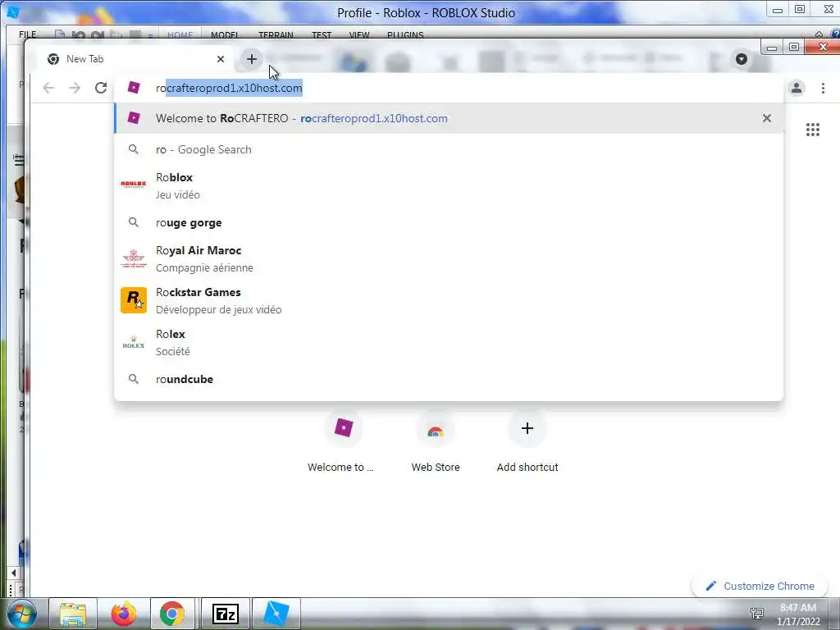The height and width of the screenshot is (630, 840).
Task: Select the 'roundcube' search suggestion
Action: tap(449, 379)
